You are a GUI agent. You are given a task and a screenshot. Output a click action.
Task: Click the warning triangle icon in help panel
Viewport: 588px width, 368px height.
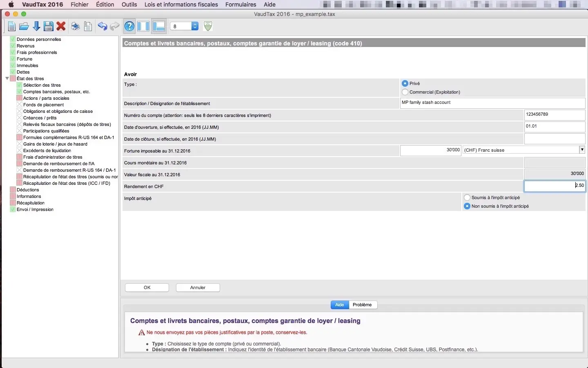(x=142, y=332)
